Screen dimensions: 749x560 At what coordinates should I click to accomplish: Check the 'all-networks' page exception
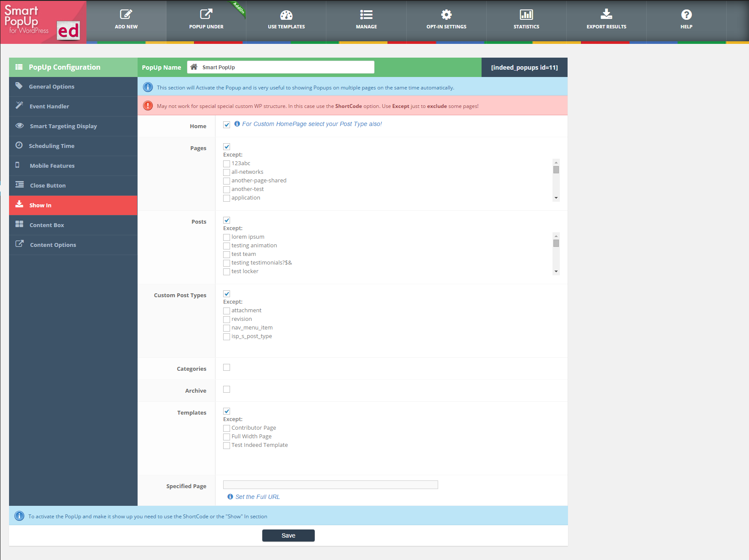(227, 172)
